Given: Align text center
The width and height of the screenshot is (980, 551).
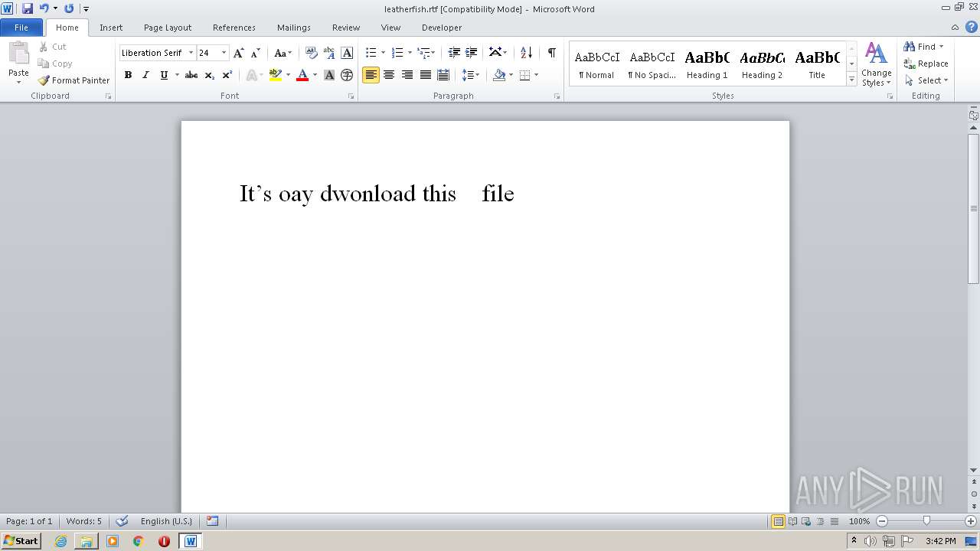Looking at the screenshot, I should pos(389,75).
